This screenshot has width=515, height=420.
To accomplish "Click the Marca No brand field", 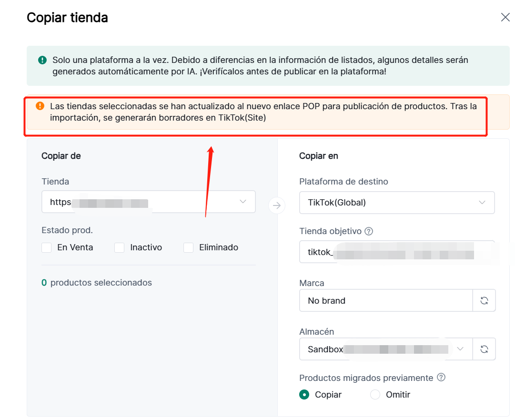I will 386,300.
